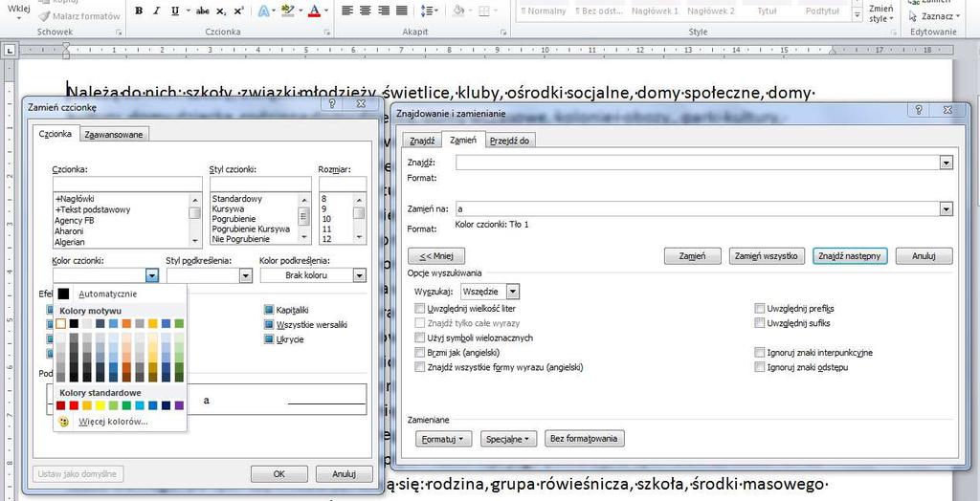Screen dimensions: 980x501
Task: Open Styl podkreślenia dropdown
Action: 246,275
